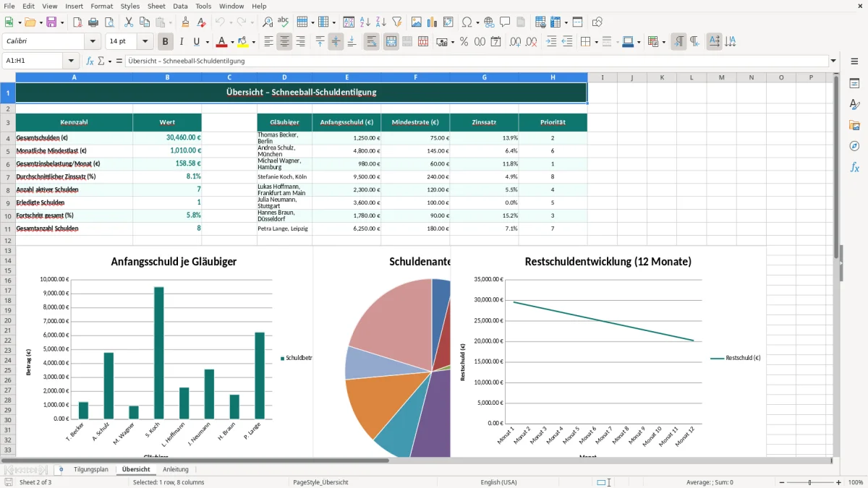Click the Clone formatting paintbrush icon
This screenshot has width=868, height=488.
[x=185, y=22]
